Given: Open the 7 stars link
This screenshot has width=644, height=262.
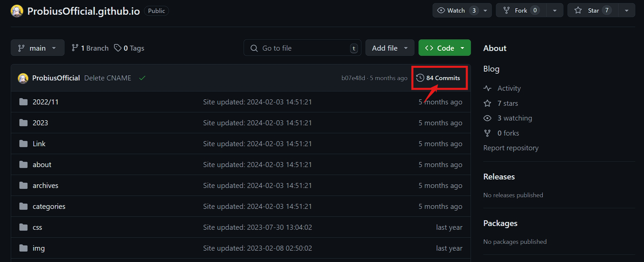Looking at the screenshot, I should (x=508, y=103).
